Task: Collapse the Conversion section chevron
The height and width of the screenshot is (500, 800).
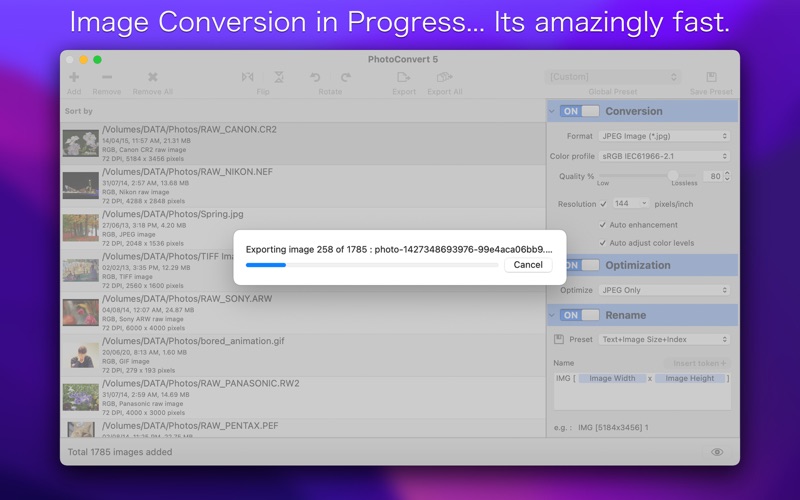Action: click(552, 111)
